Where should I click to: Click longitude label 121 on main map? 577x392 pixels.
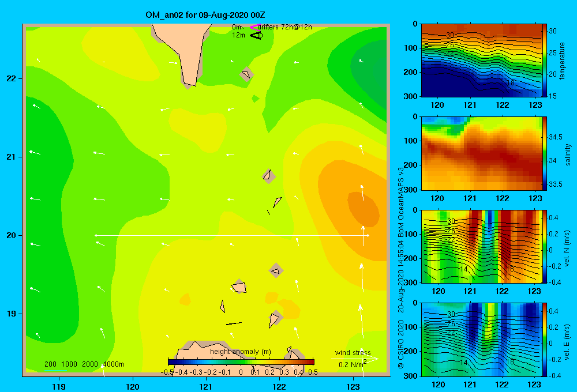(206, 386)
